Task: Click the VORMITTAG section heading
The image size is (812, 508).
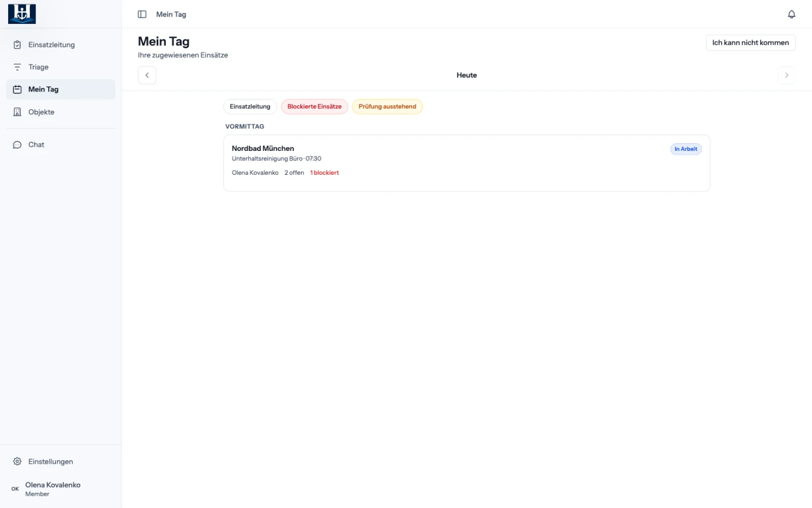Action: pos(245,126)
